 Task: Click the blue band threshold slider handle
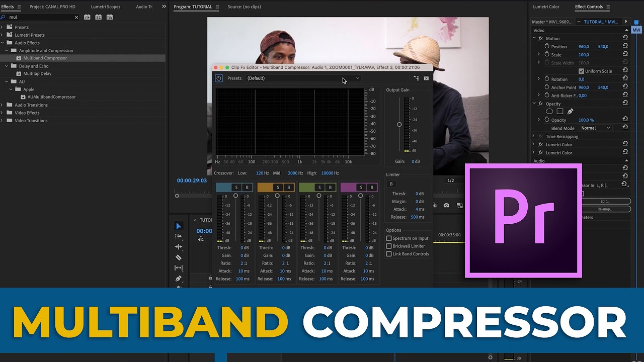tap(235, 196)
